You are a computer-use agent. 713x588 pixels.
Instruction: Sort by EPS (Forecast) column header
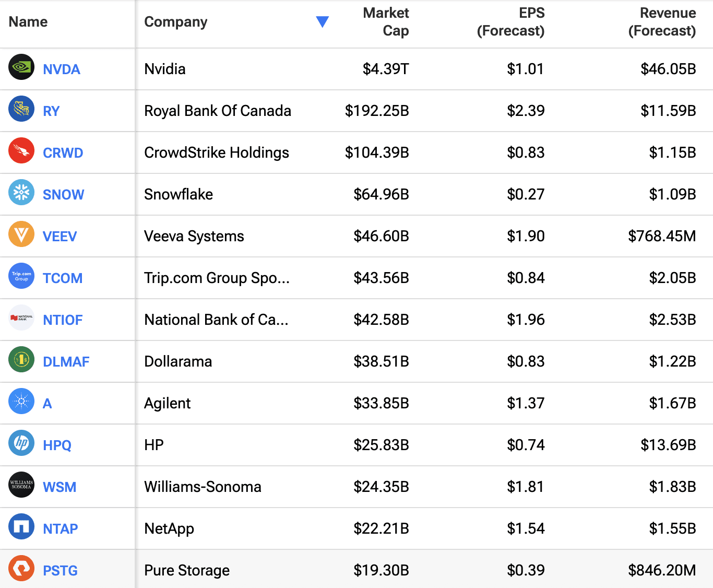coord(510,22)
